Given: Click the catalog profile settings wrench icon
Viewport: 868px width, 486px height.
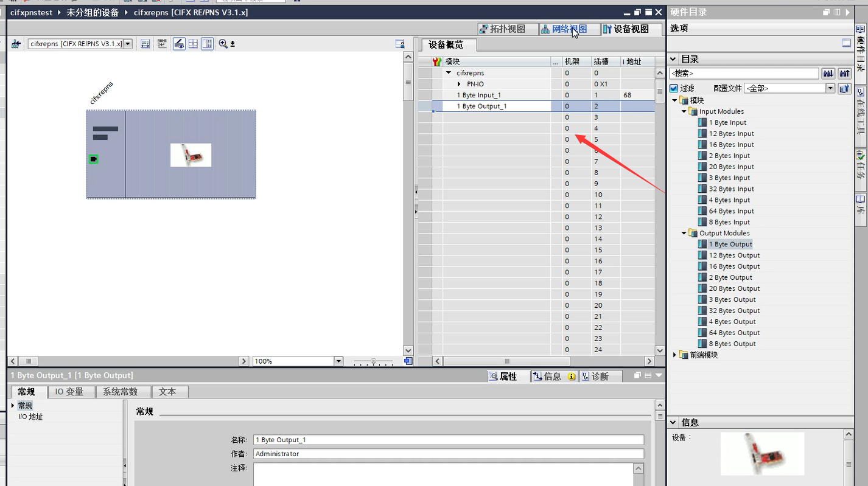Looking at the screenshot, I should coord(844,88).
